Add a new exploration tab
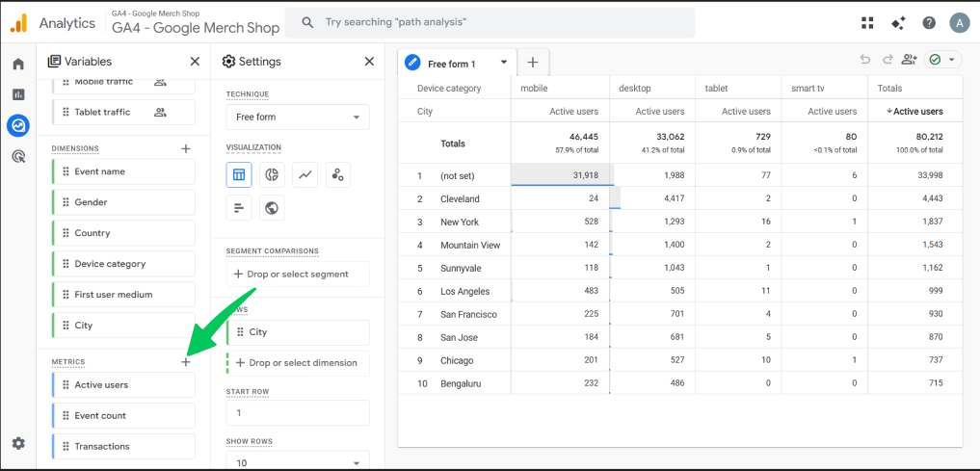This screenshot has height=471, width=980. (533, 62)
